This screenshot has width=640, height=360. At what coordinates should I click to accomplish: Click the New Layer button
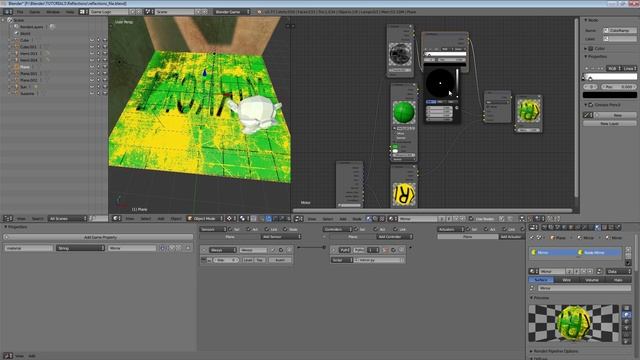click(x=610, y=123)
